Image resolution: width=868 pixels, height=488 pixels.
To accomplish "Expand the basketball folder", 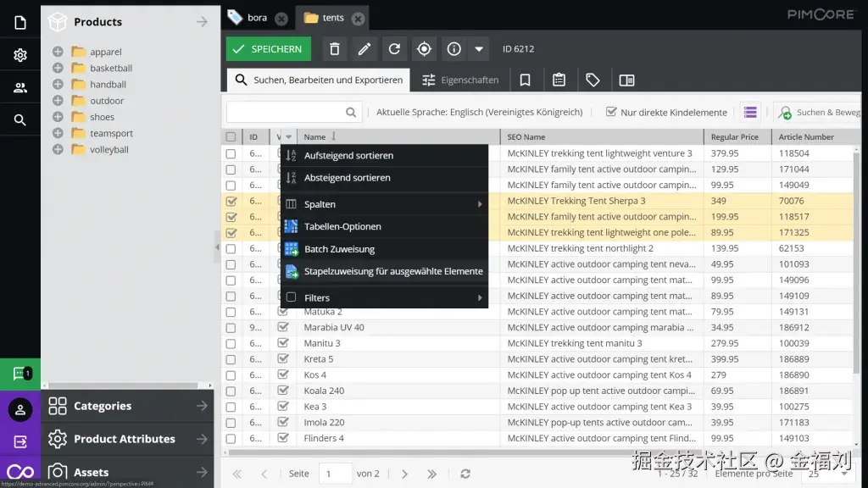I will click(58, 68).
